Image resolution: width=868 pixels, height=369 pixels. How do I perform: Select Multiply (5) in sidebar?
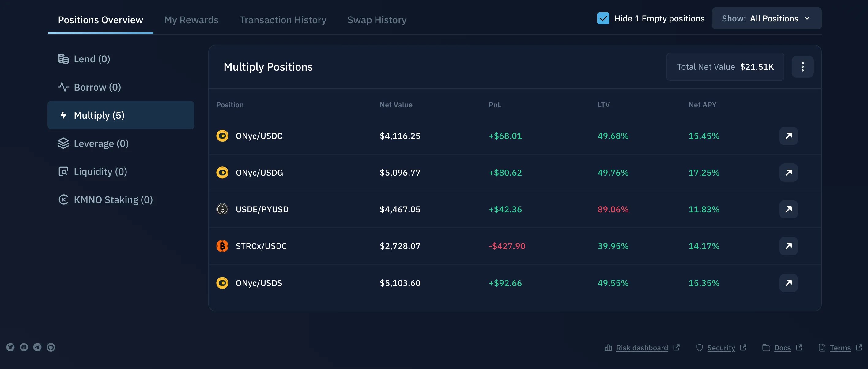pos(121,115)
